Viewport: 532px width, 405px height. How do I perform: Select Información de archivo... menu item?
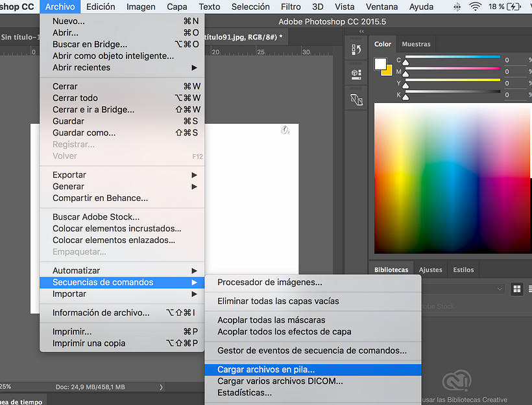(x=122, y=313)
